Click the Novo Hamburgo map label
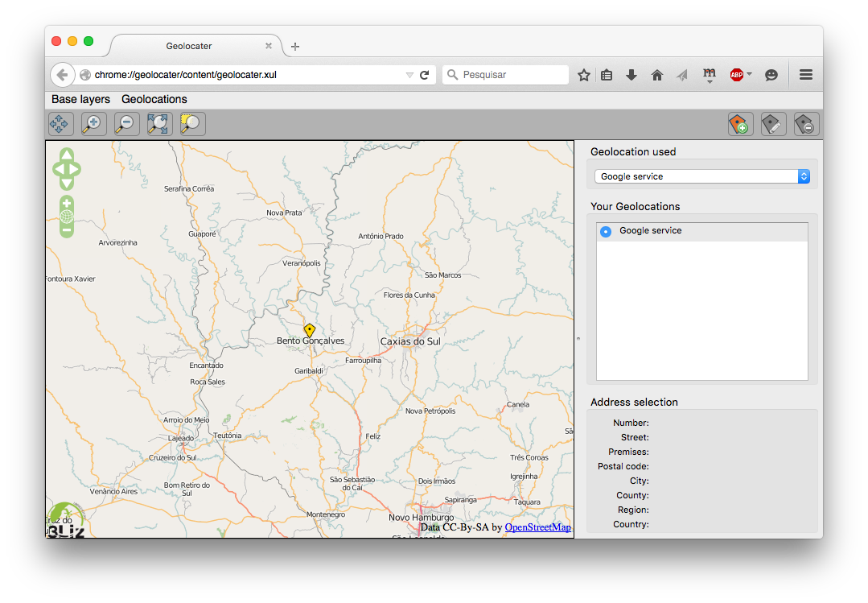 422,517
